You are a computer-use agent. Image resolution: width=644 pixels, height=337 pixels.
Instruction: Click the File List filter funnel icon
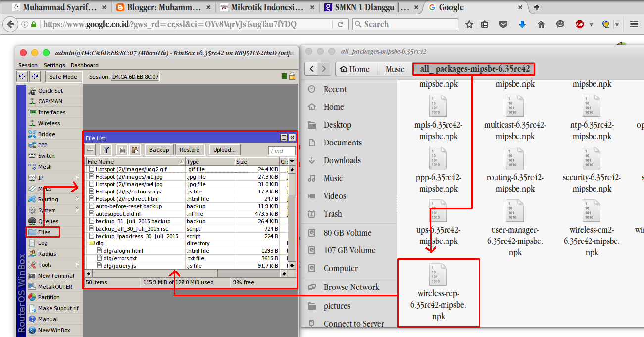tap(106, 150)
